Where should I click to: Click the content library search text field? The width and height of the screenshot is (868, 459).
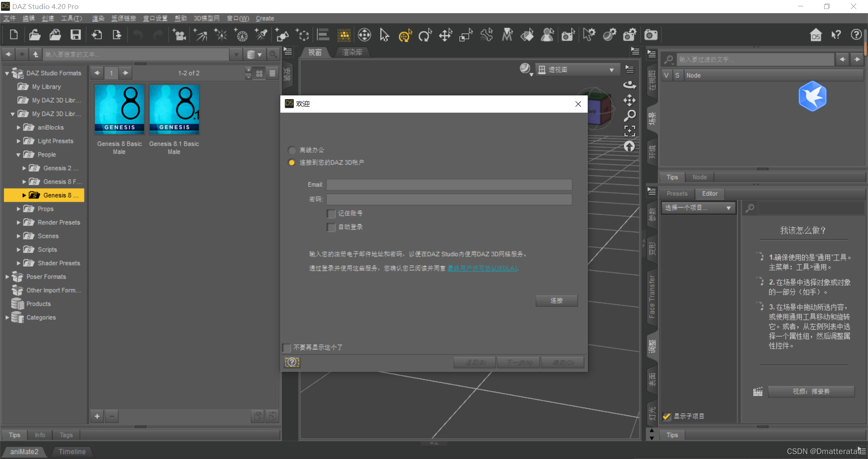click(137, 55)
